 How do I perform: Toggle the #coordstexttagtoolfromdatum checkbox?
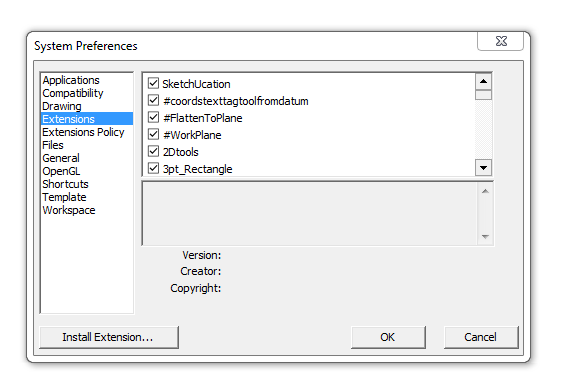(153, 100)
